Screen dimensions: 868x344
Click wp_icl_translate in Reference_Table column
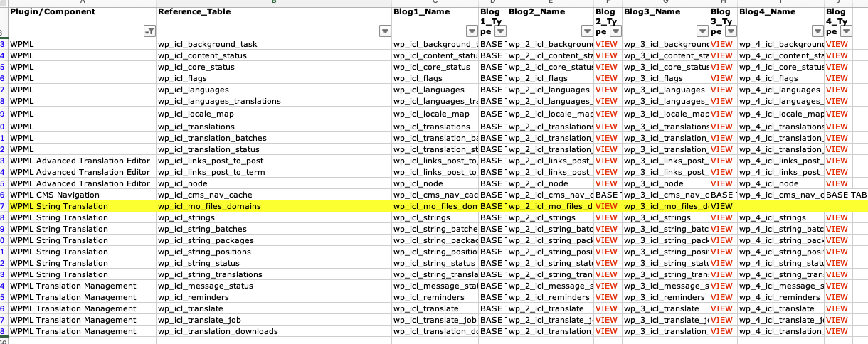coord(190,308)
